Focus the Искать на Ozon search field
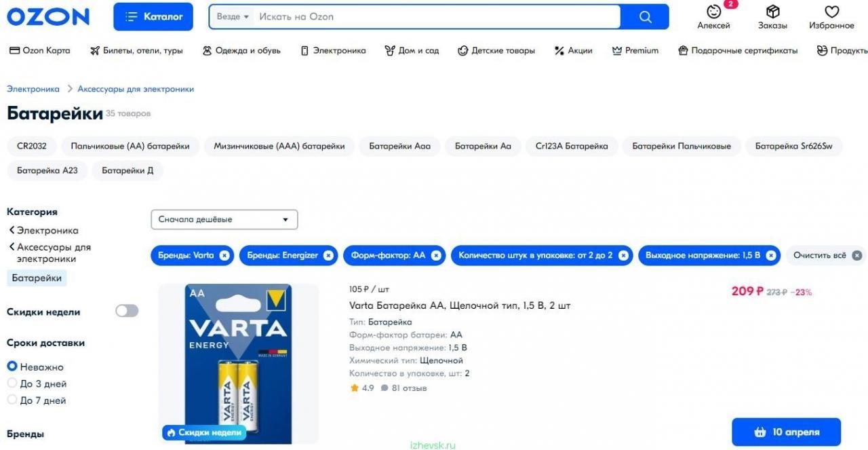 point(437,16)
